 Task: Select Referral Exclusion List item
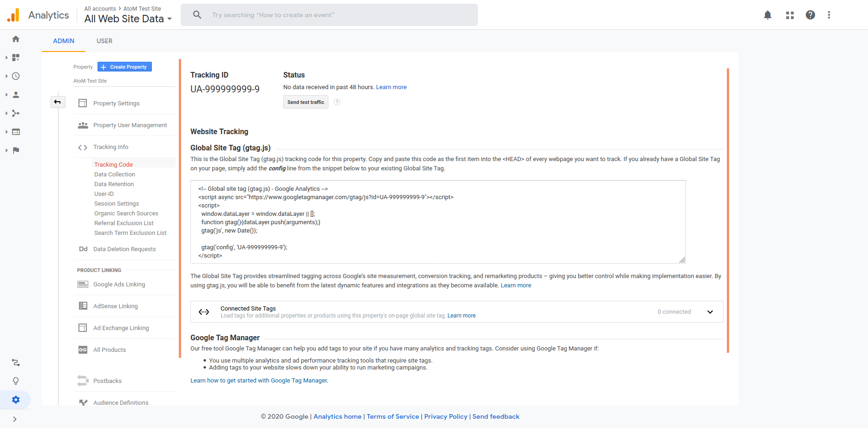coord(124,223)
